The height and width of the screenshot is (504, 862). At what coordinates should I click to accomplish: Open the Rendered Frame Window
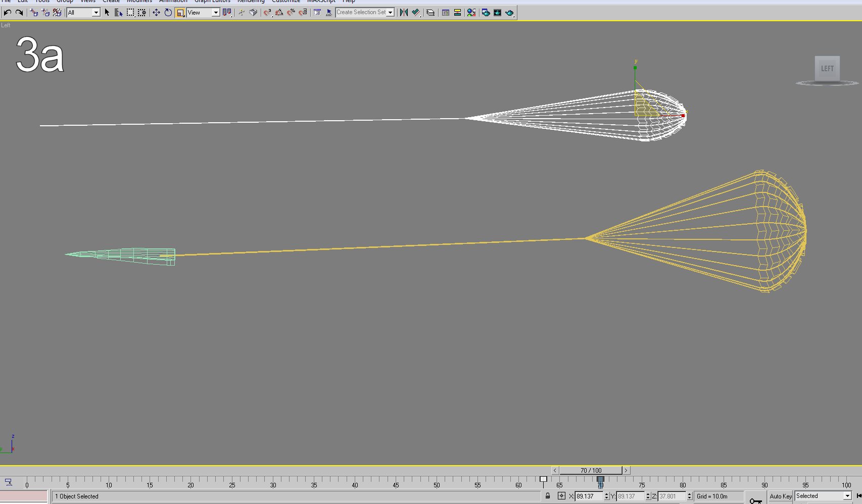(497, 13)
